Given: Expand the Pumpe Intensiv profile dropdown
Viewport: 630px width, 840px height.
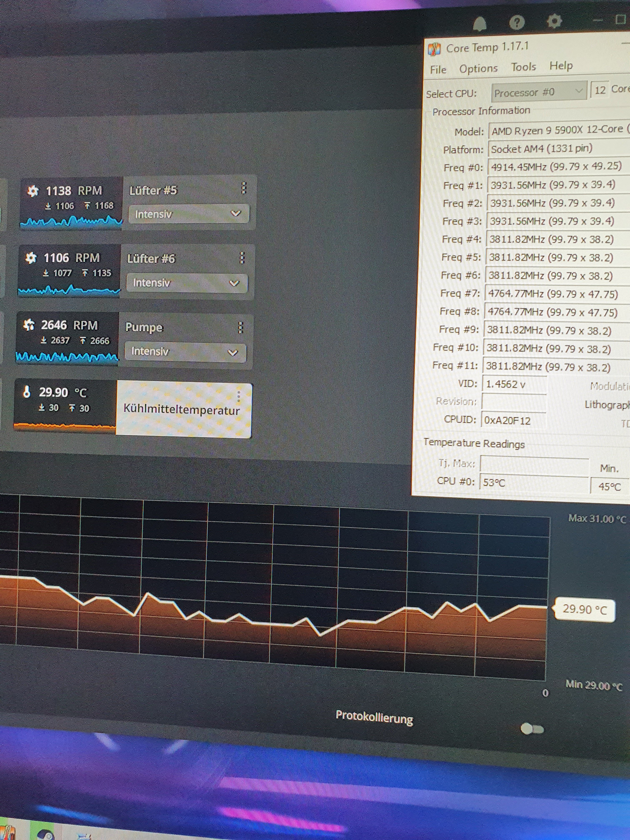Looking at the screenshot, I should (185, 352).
